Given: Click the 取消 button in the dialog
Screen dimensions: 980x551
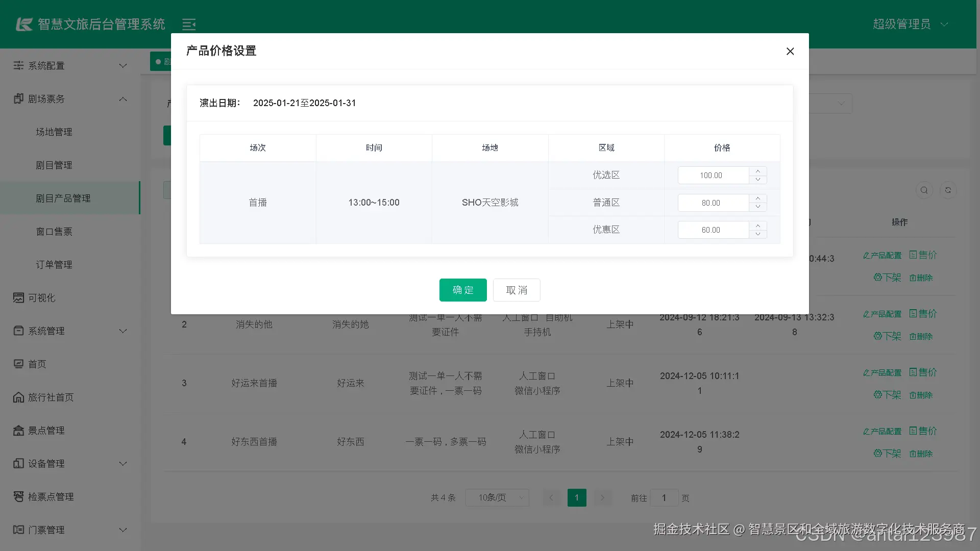Looking at the screenshot, I should pos(517,290).
